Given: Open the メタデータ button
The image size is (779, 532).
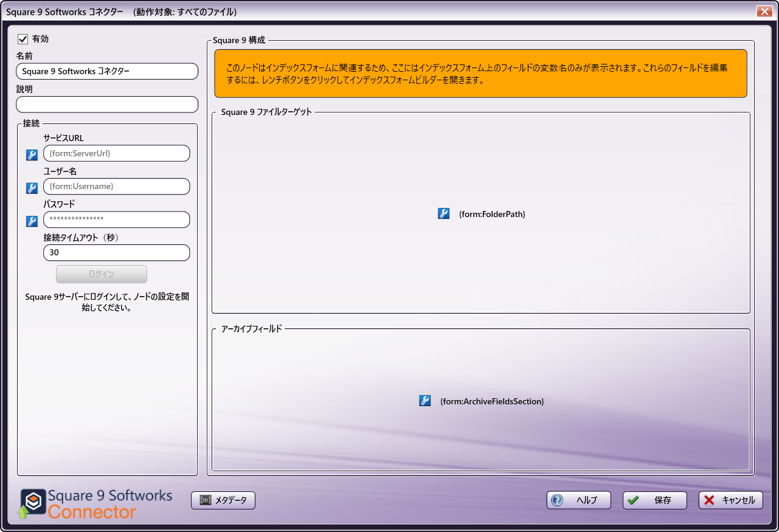Looking at the screenshot, I should [x=223, y=500].
